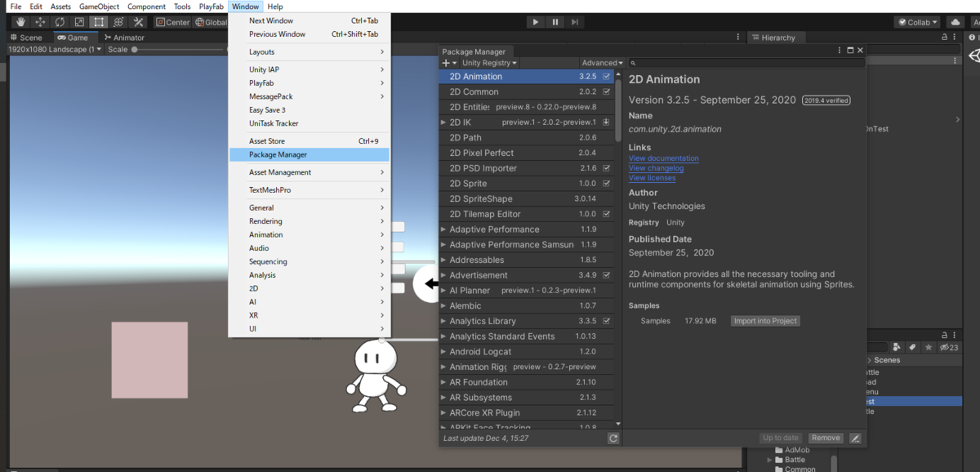Viewport: 980px width, 472px height.
Task: Click the Remove package button
Action: click(826, 439)
